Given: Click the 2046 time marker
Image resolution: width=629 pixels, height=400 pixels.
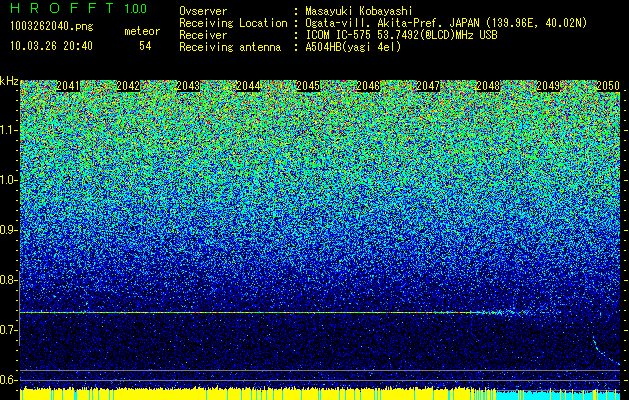Looking at the screenshot, I should tap(368, 85).
